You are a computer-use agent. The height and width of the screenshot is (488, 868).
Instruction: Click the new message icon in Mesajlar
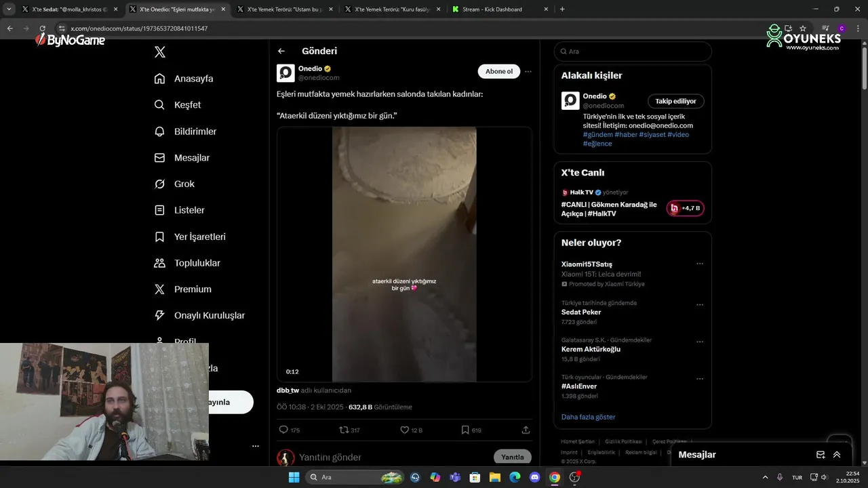[x=821, y=455]
